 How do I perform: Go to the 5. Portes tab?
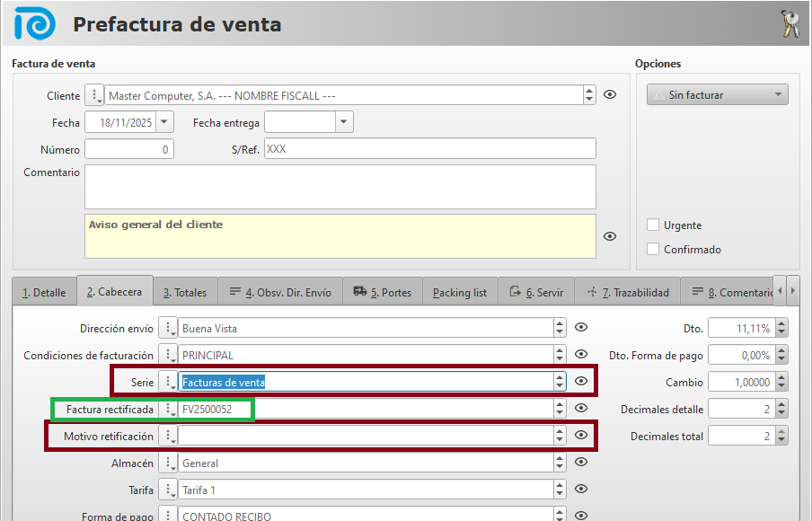click(x=382, y=293)
